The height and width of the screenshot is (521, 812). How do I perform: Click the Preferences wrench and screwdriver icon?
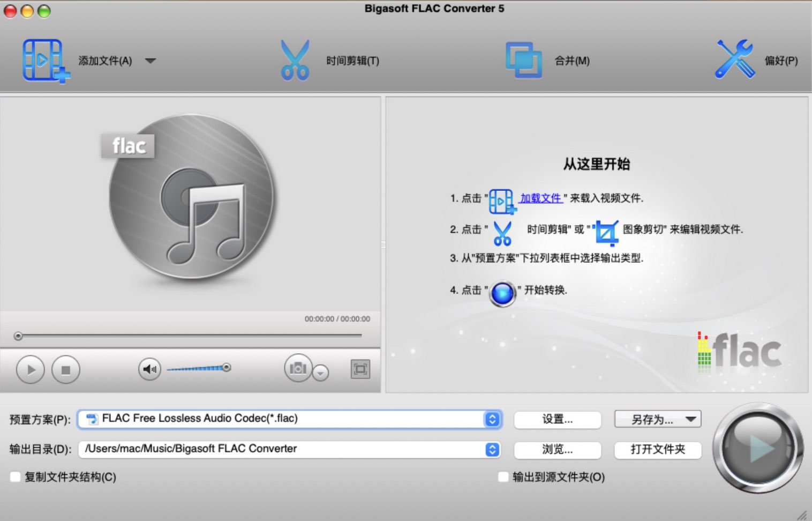(734, 59)
